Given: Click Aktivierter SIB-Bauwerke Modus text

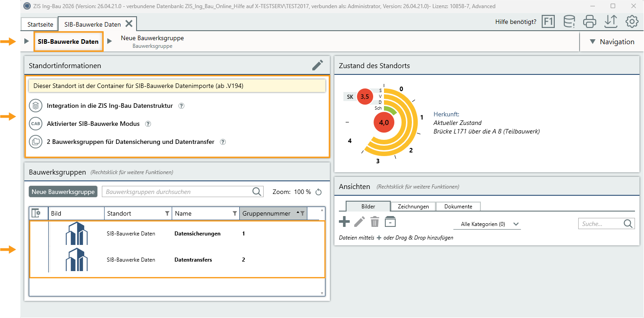Looking at the screenshot, I should 93,124.
